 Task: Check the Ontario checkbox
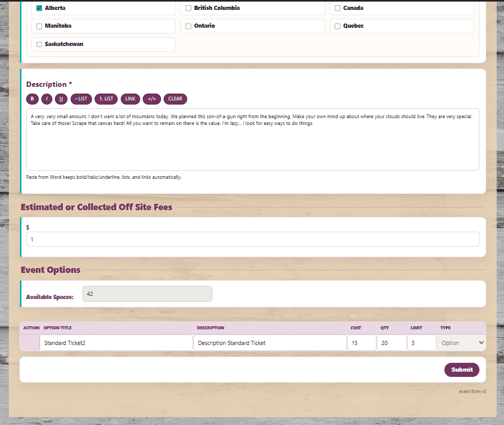click(188, 26)
